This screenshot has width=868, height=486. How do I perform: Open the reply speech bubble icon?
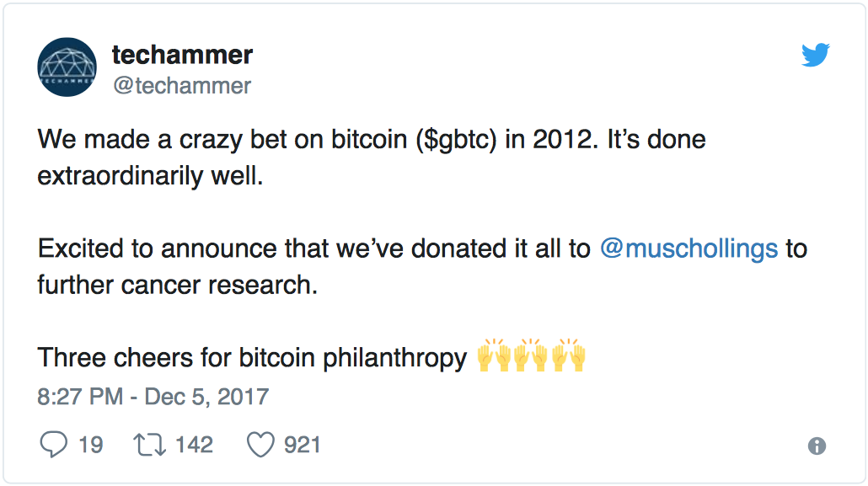[x=54, y=445]
